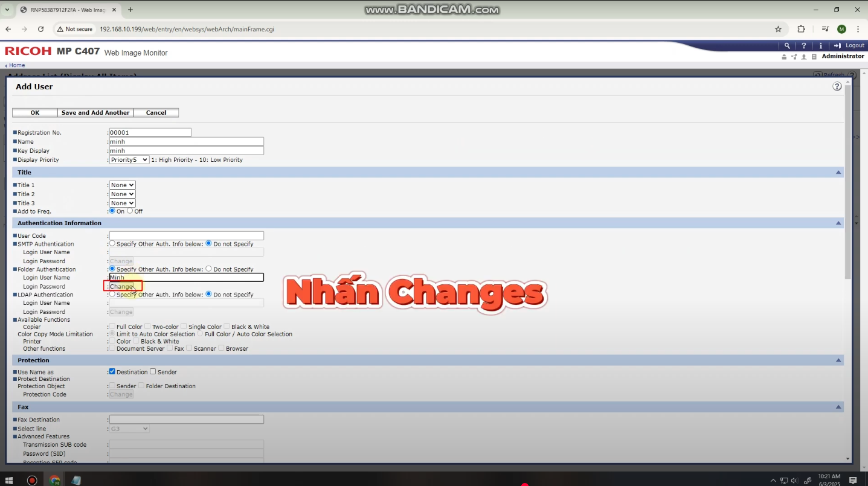Select Folder Authentication 'Do not Specify' option
Screen dimensions: 868x486
[209, 269]
